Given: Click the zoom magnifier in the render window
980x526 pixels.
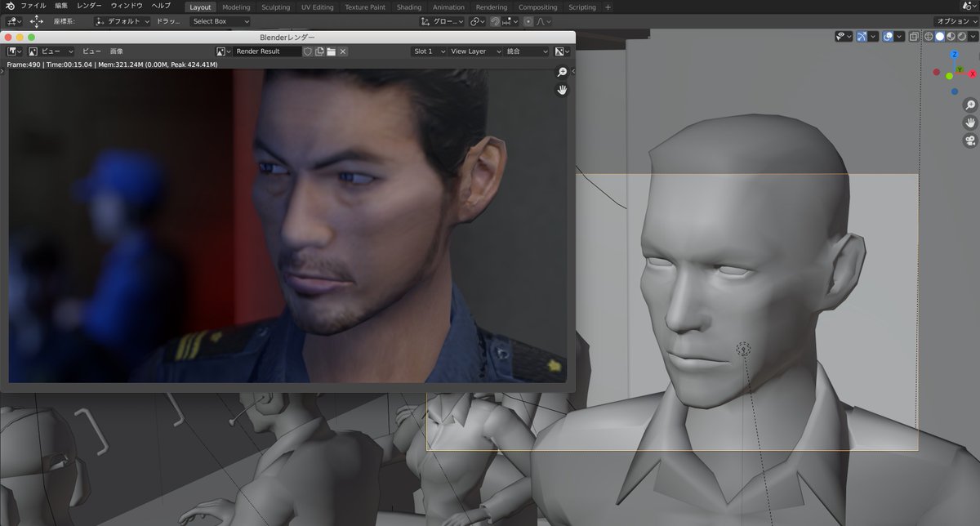Looking at the screenshot, I should 562,72.
